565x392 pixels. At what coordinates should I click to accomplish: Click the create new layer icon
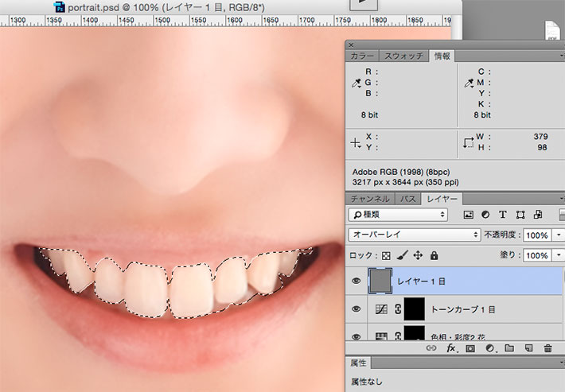(527, 348)
